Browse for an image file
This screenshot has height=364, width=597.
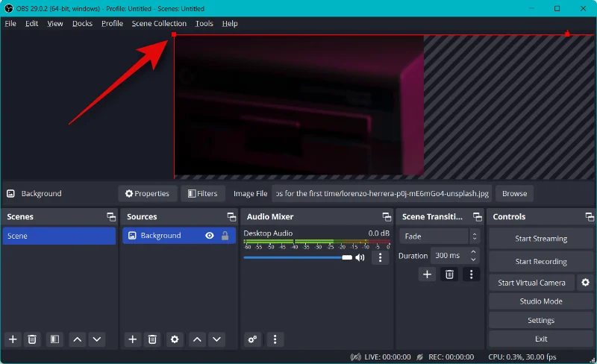tap(514, 193)
